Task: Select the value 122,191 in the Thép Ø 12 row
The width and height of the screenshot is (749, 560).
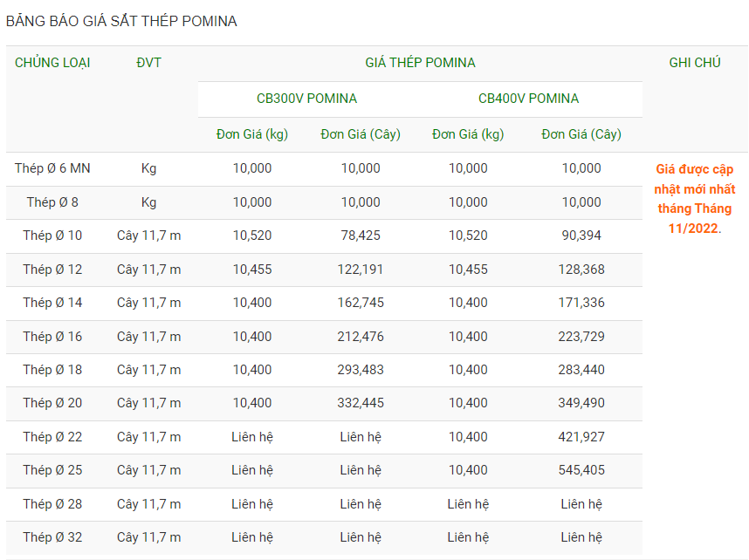Action: tap(361, 270)
